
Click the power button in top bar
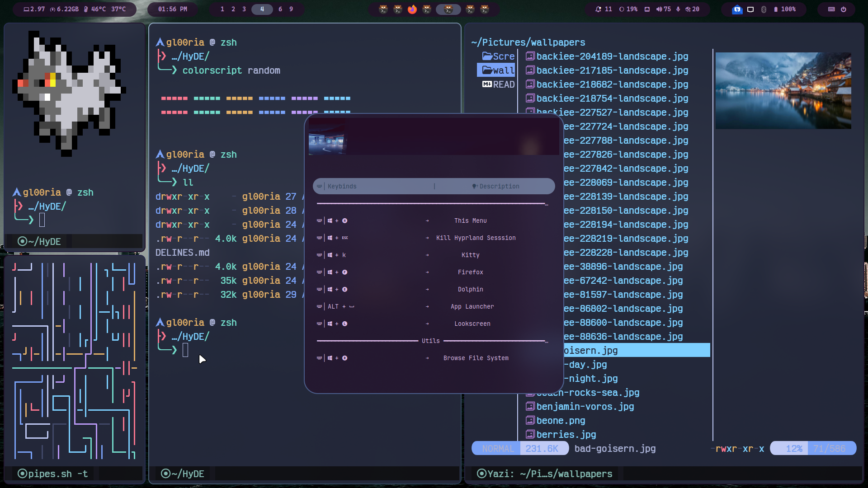coord(844,9)
